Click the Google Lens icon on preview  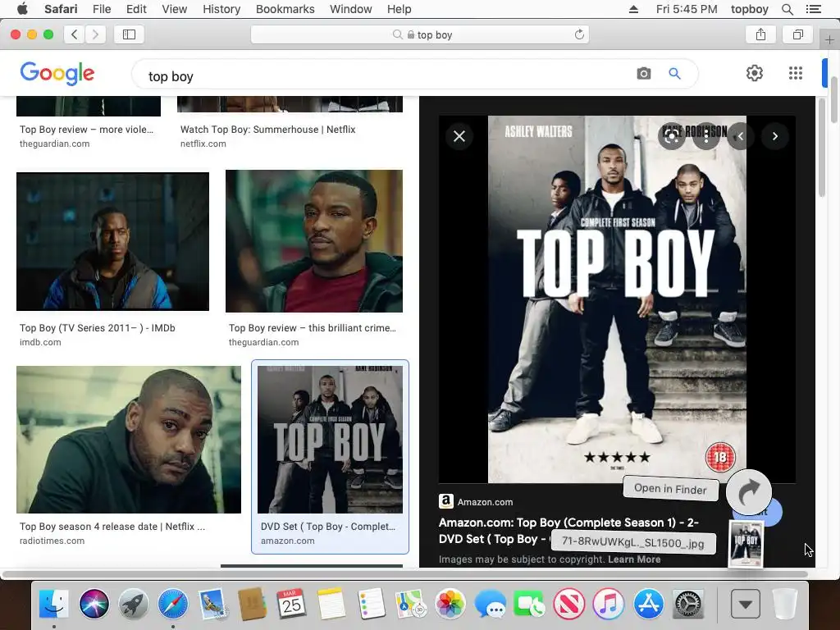671,136
